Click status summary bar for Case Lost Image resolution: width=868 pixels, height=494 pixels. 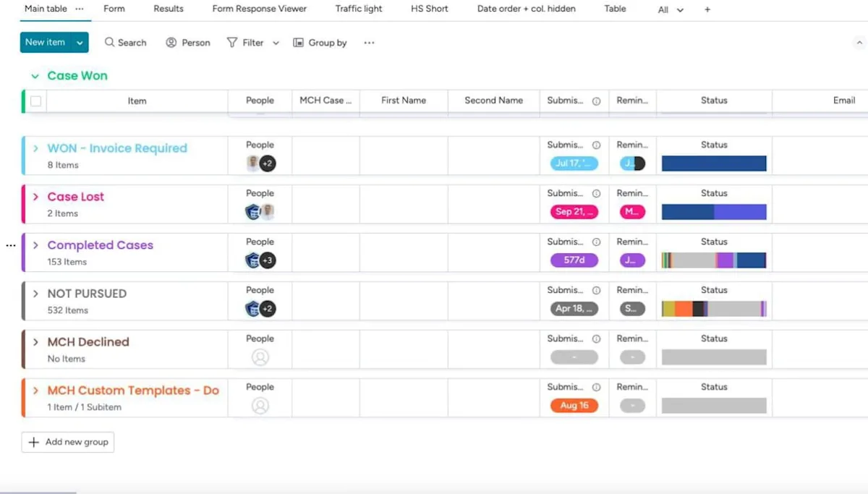[x=714, y=212]
